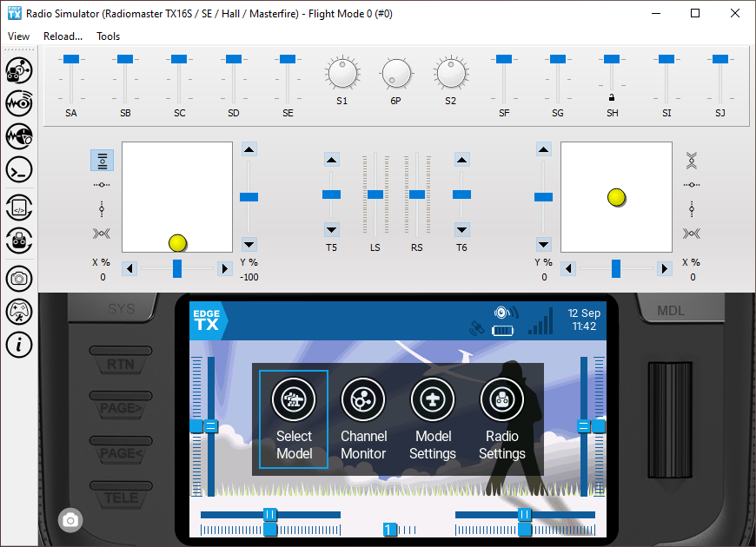This screenshot has height=547, width=756.
Task: Toggle left stick fix X axis icon
Action: tap(102, 234)
